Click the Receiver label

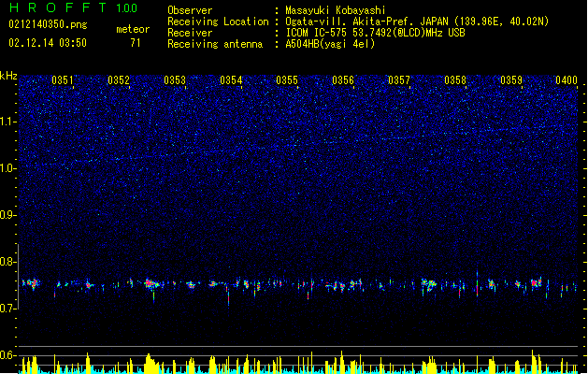tap(190, 33)
